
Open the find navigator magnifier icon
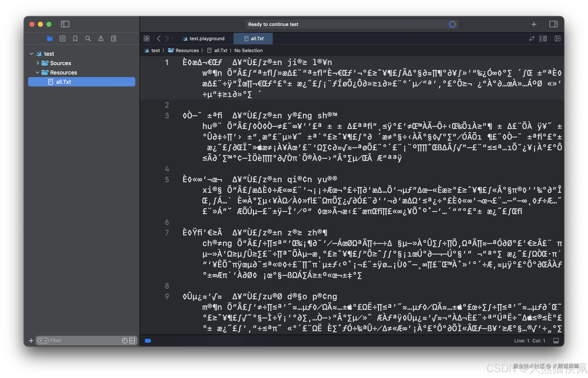click(x=88, y=39)
